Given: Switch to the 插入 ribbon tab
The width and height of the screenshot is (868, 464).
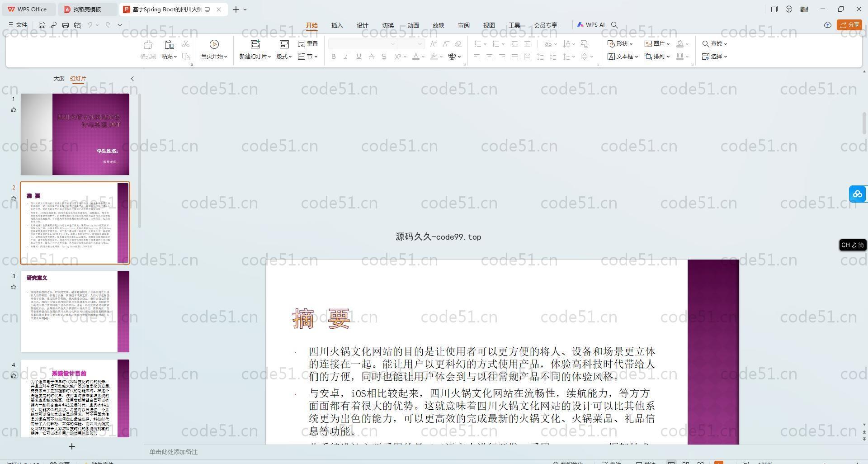Looking at the screenshot, I should (337, 25).
